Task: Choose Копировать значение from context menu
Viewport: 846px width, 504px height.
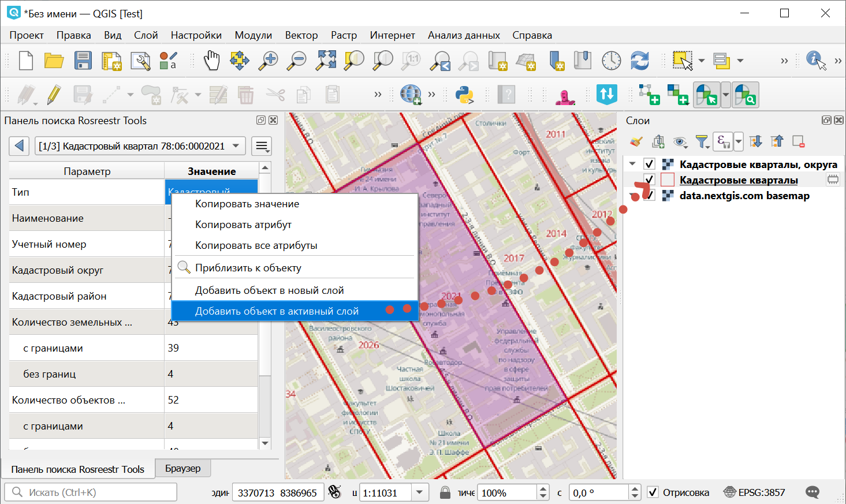Action: click(x=295, y=204)
